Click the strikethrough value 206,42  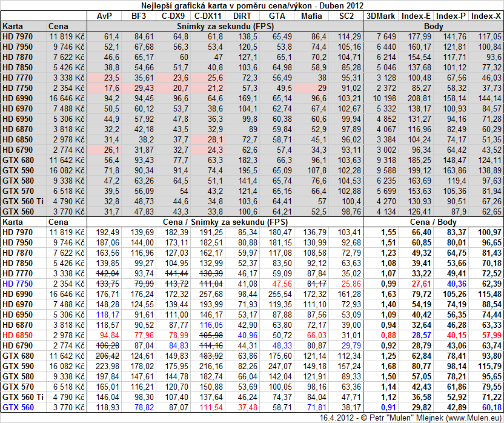(108, 356)
